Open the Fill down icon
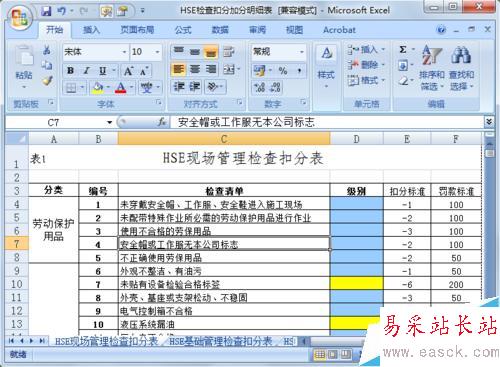 pos(403,65)
